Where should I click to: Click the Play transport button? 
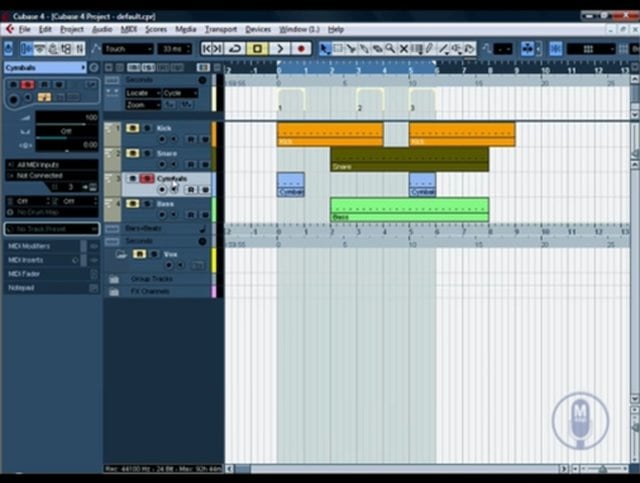[x=280, y=49]
